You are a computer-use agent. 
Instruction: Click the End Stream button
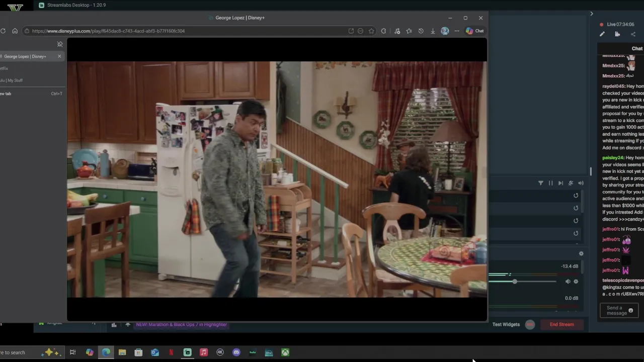[x=561, y=324]
